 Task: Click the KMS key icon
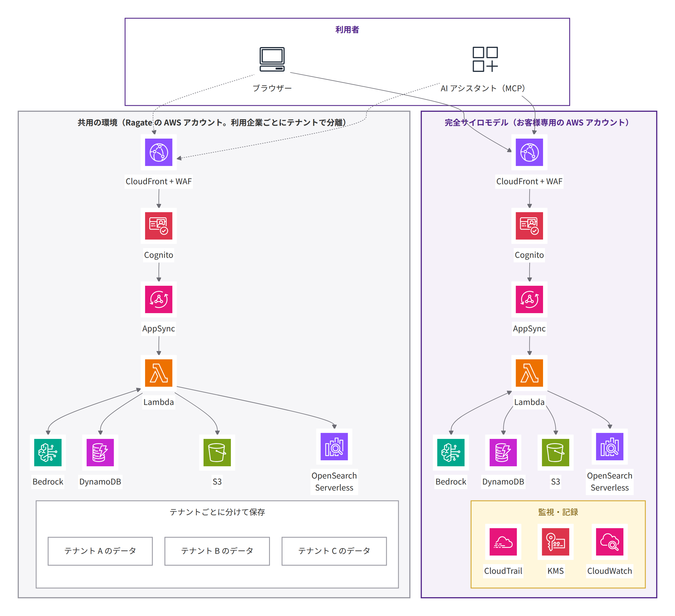coord(556,542)
